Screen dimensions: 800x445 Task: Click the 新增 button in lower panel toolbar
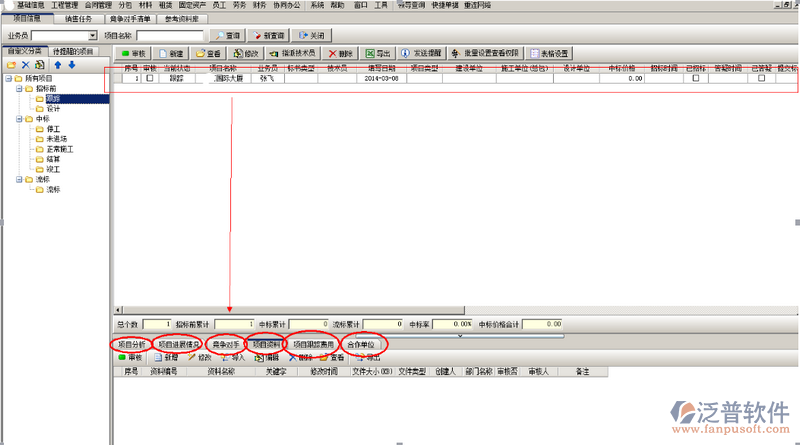[166, 357]
